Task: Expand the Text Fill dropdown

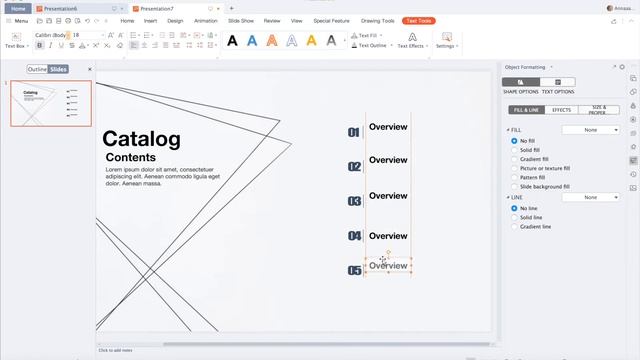Action: coord(381,36)
